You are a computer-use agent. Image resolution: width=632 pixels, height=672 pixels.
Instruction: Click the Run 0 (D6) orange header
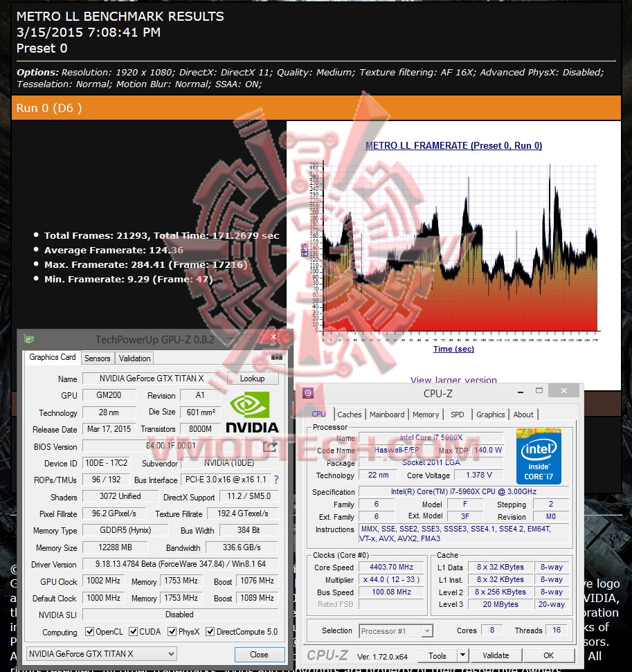click(316, 107)
